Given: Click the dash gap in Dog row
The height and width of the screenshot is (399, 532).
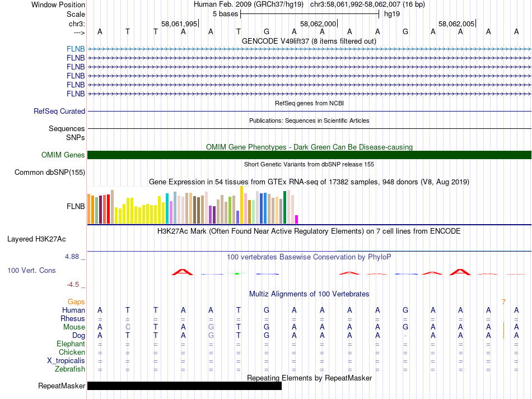Looking at the screenshot, I should tap(405, 336).
